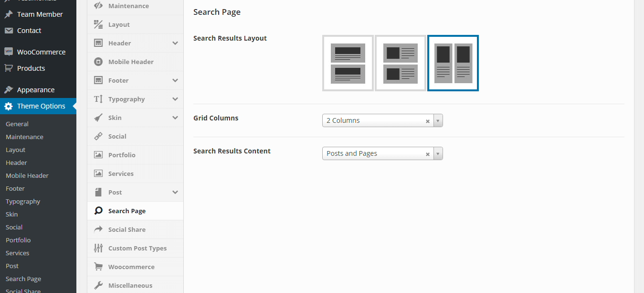Click the Social Share arrow icon

[x=98, y=229]
